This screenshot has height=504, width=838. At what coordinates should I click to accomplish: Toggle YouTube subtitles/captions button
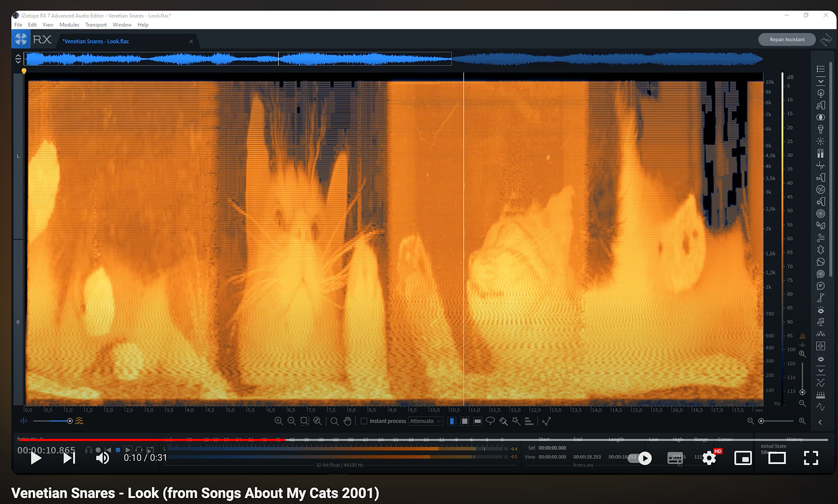(675, 458)
